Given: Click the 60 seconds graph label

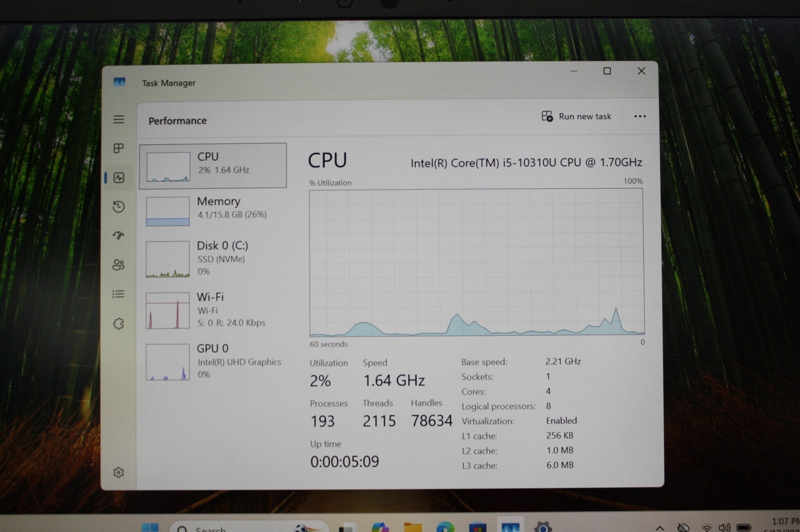Looking at the screenshot, I should [x=329, y=344].
